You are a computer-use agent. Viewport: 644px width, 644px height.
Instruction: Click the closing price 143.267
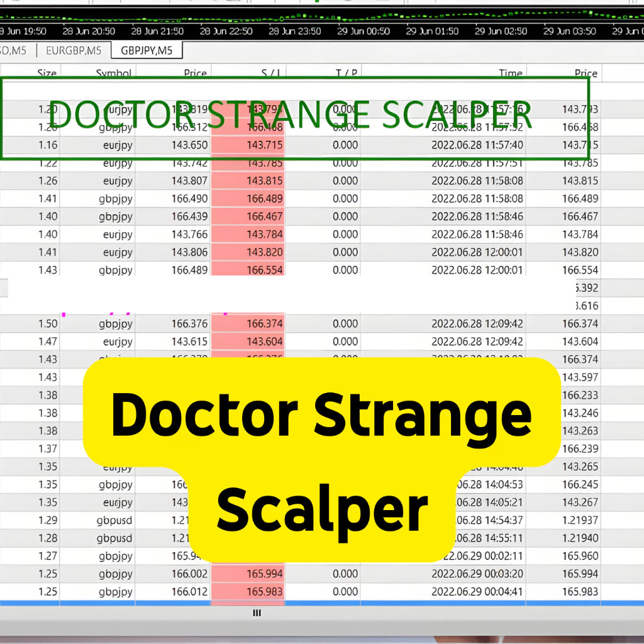[x=580, y=502]
